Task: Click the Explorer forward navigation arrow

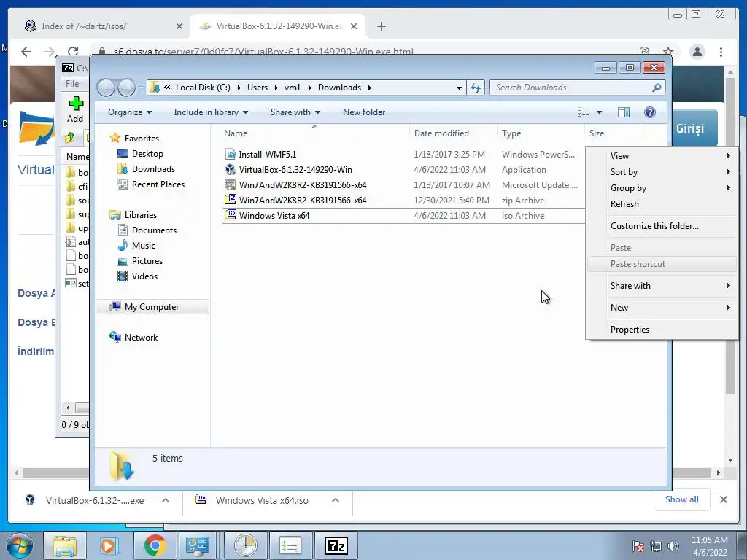Action: point(126,87)
